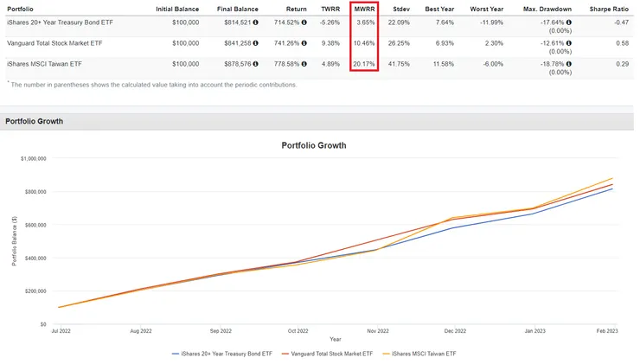Click info icon beside $814,521 final balance
640x364 pixels.
pyautogui.click(x=255, y=22)
